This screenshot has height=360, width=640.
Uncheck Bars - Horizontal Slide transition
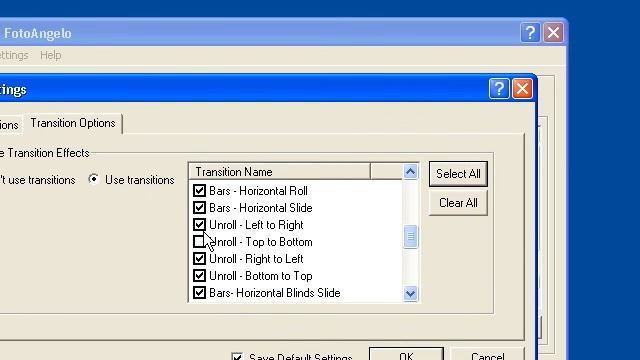(x=199, y=208)
